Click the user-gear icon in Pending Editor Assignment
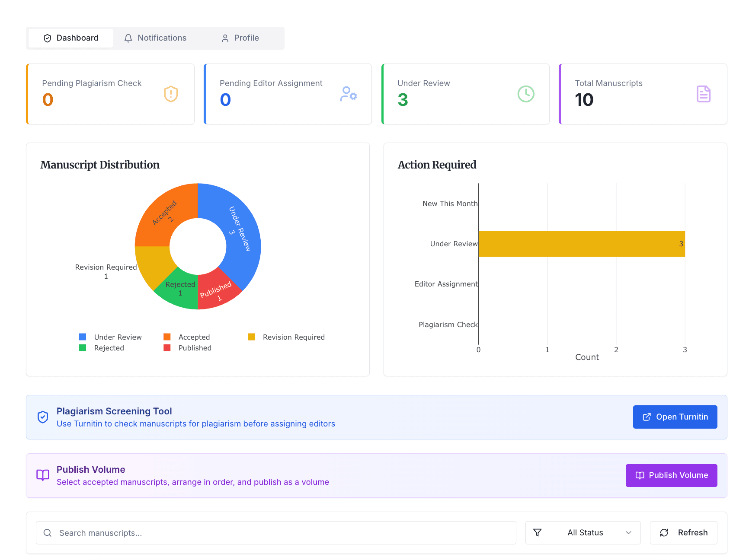The height and width of the screenshot is (560, 749). (x=348, y=94)
